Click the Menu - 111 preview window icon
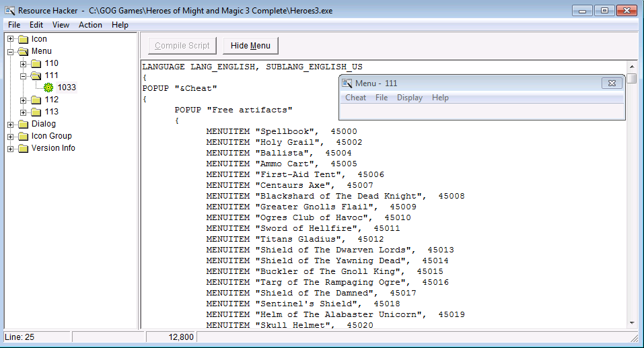This screenshot has width=644, height=348. [347, 83]
